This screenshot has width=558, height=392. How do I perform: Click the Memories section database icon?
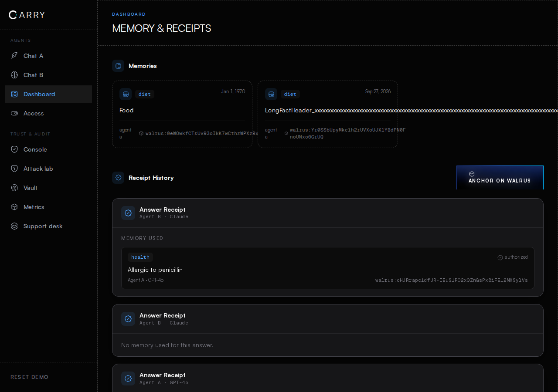tap(118, 66)
